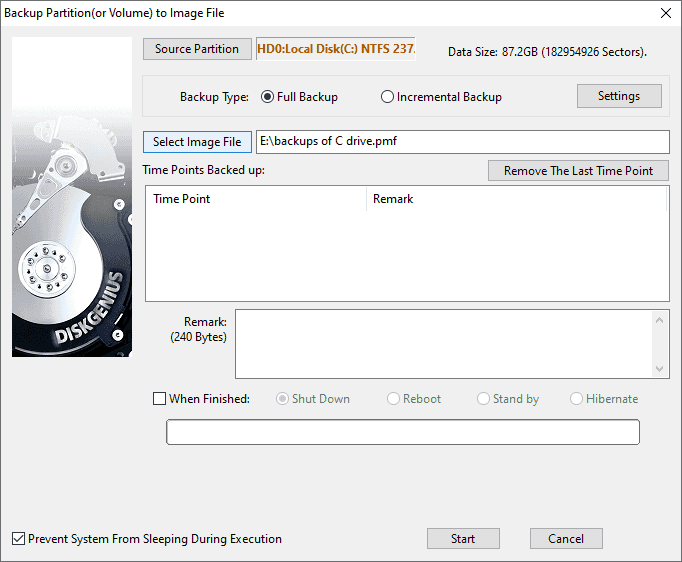Cancel the backup dialog
682x562 pixels.
(x=566, y=539)
